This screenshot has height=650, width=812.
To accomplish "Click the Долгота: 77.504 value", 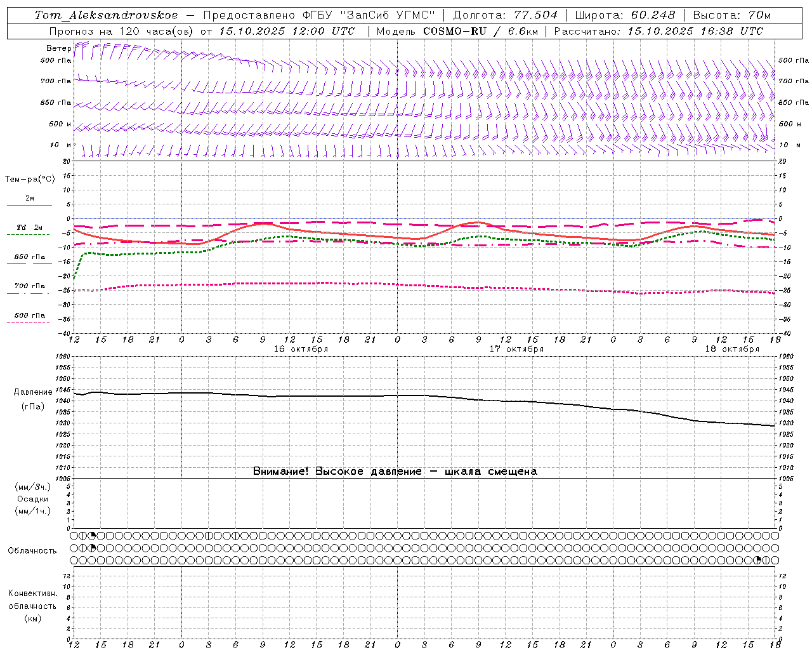I will tap(506, 15).
